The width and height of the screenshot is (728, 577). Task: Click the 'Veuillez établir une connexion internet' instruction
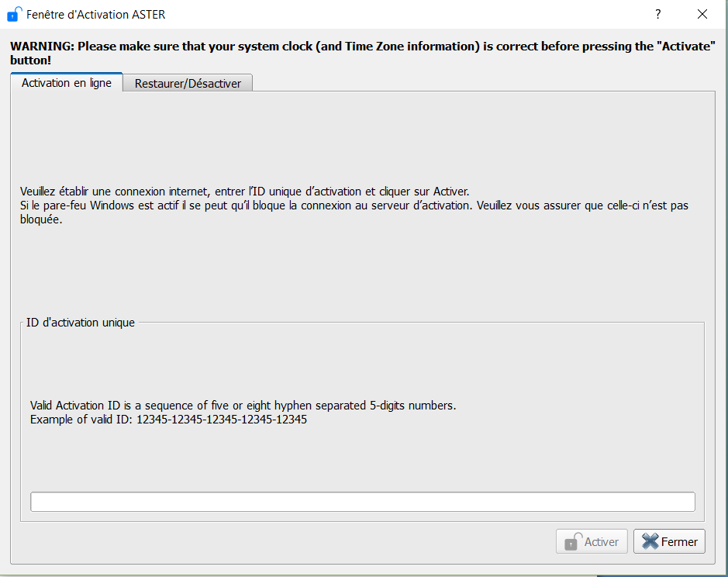click(x=244, y=192)
